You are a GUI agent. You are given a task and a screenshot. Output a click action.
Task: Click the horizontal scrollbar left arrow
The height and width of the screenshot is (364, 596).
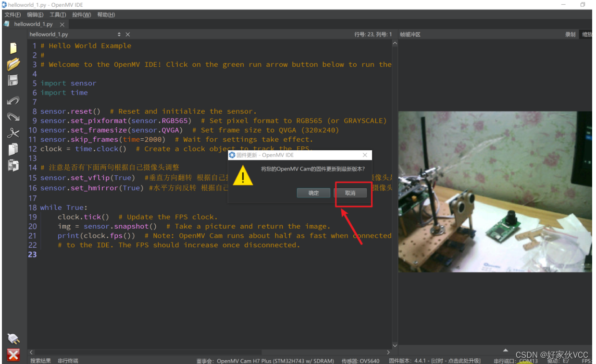[31, 352]
